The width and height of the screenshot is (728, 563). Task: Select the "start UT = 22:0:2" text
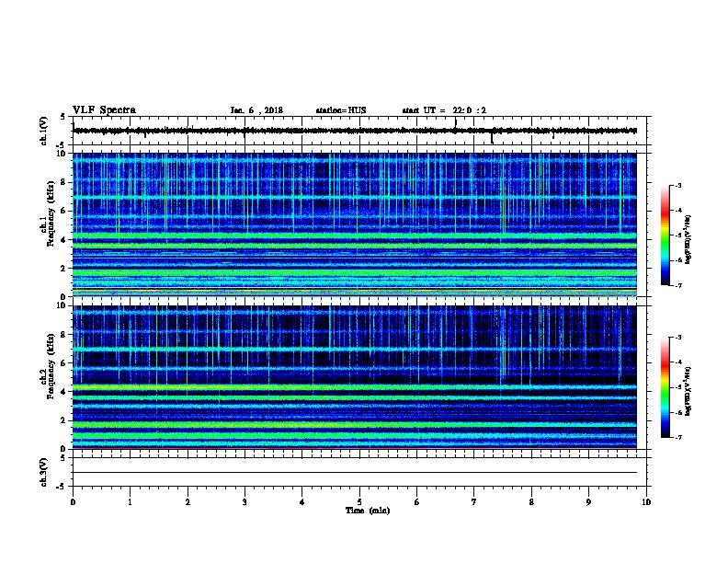pyautogui.click(x=444, y=110)
